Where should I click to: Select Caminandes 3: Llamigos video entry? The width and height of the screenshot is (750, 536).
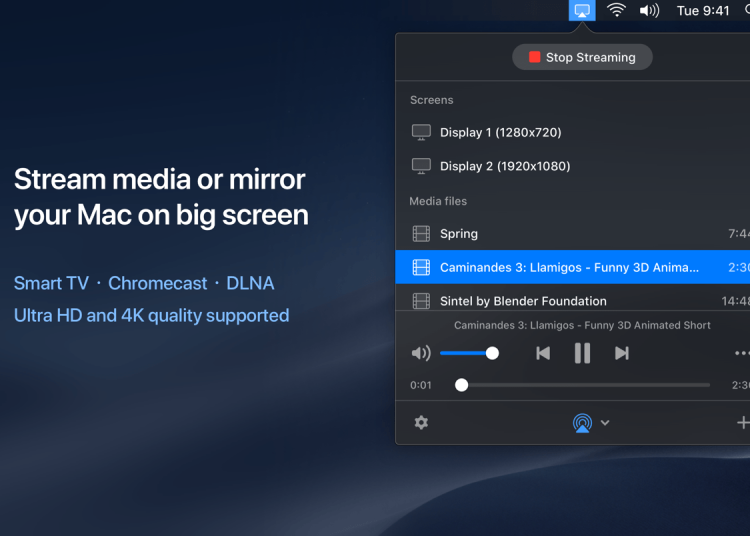(x=569, y=268)
